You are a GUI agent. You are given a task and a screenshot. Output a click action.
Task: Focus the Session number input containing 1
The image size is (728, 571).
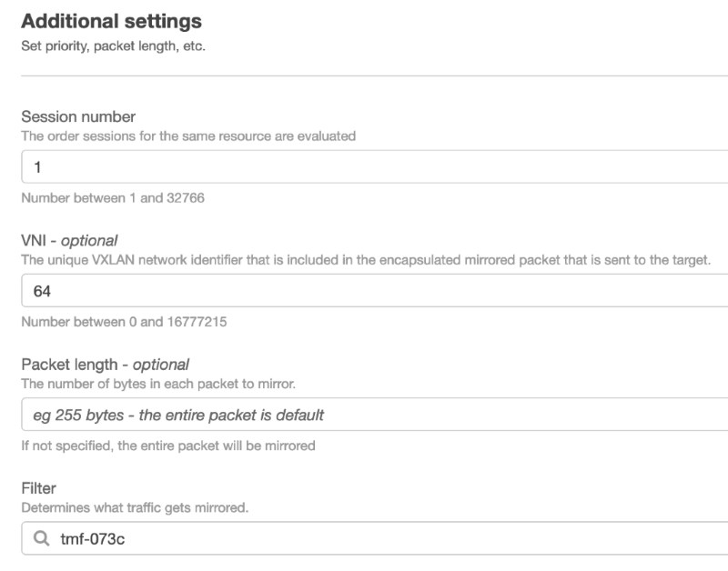(375, 166)
